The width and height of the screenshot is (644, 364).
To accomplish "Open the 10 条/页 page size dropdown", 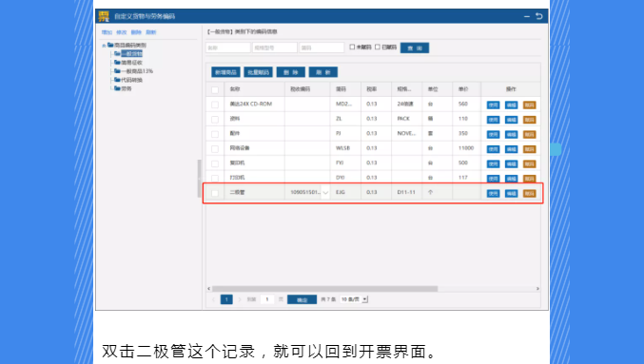I will click(x=354, y=299).
